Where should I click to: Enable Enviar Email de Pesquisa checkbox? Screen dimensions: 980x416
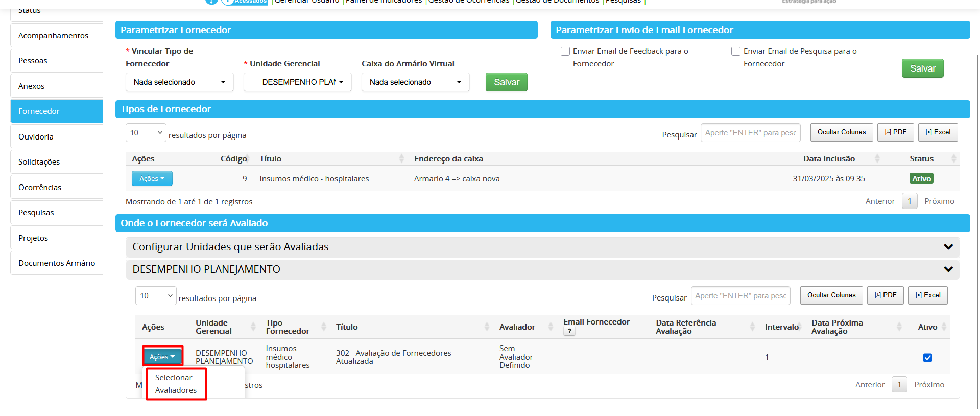click(736, 51)
